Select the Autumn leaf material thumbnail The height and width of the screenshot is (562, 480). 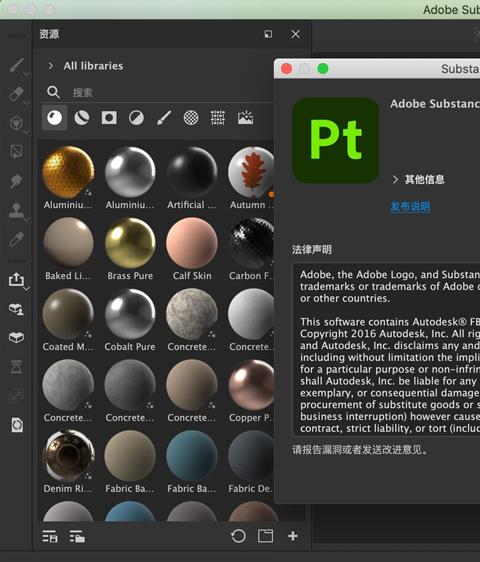(x=251, y=172)
